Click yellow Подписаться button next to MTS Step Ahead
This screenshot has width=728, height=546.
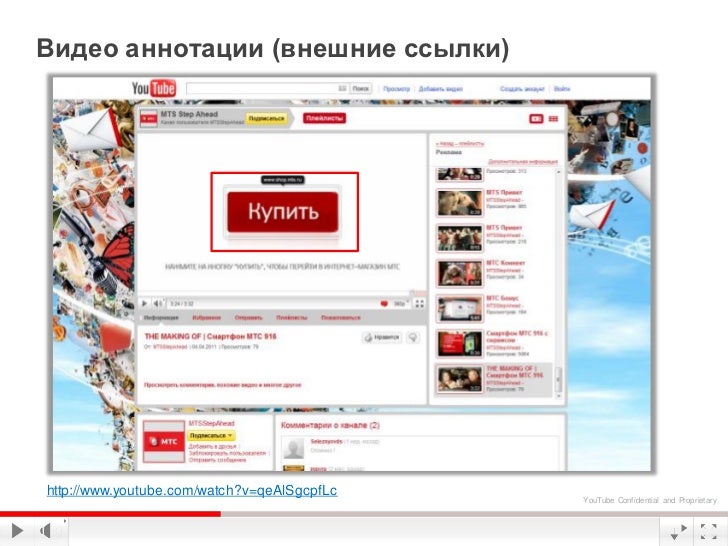266,119
